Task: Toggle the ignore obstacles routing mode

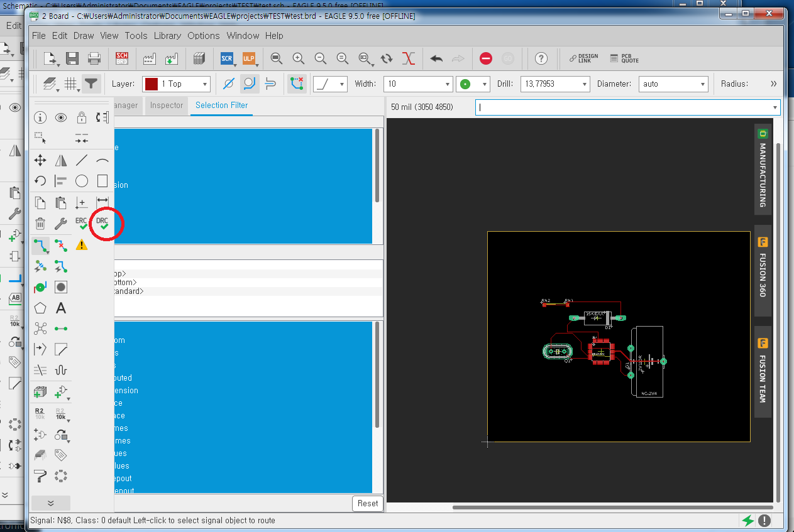Action: tap(229, 84)
